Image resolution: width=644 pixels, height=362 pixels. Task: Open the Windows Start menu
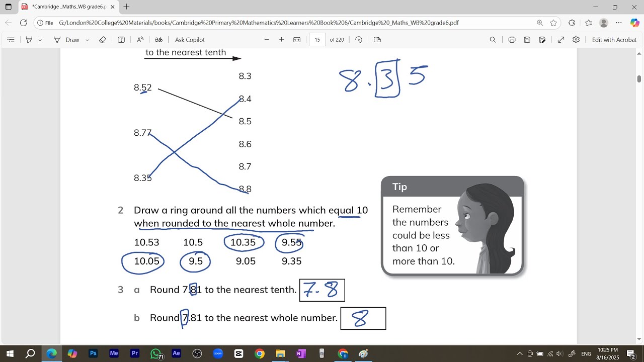10,353
